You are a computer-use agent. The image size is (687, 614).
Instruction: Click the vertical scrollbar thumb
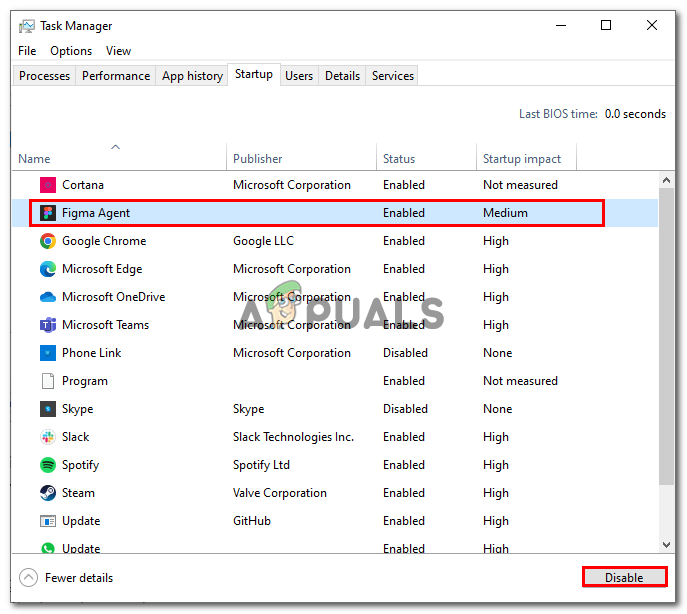tap(666, 336)
